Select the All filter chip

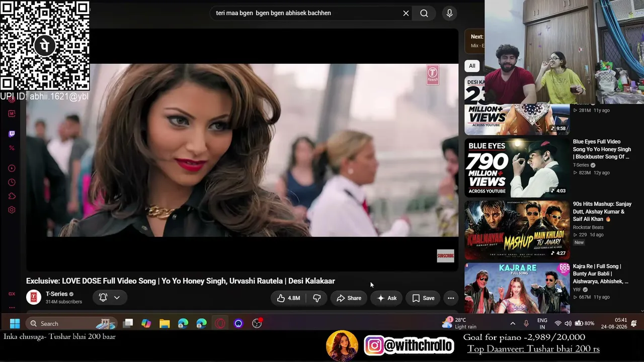[472, 66]
